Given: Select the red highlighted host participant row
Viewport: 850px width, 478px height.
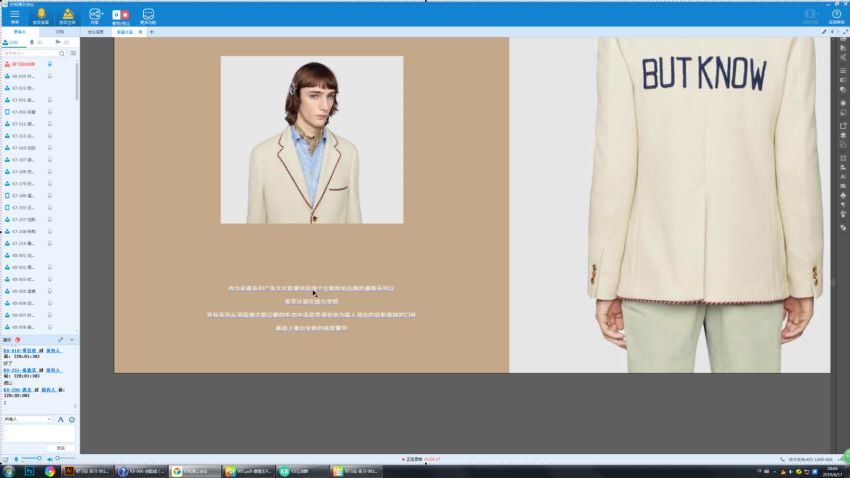Looking at the screenshot, I should [x=37, y=64].
